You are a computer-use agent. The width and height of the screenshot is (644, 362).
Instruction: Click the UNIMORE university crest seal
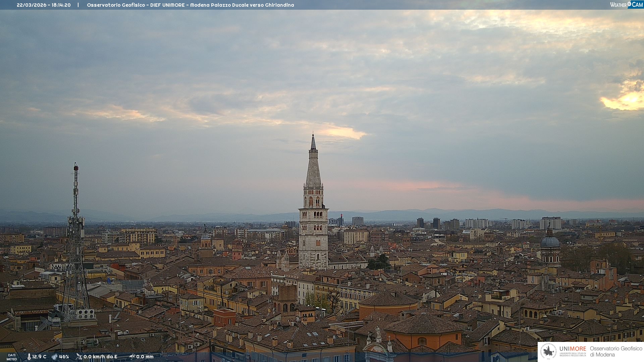click(x=549, y=351)
